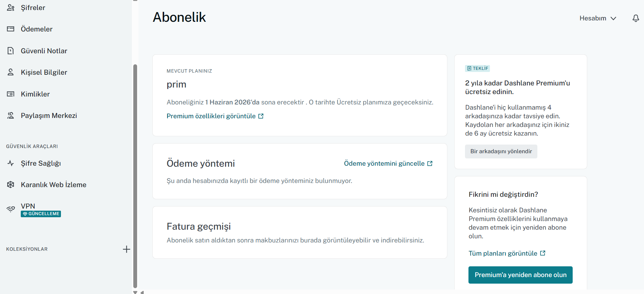Click Premium'a yeniden abone olun button

click(x=520, y=275)
